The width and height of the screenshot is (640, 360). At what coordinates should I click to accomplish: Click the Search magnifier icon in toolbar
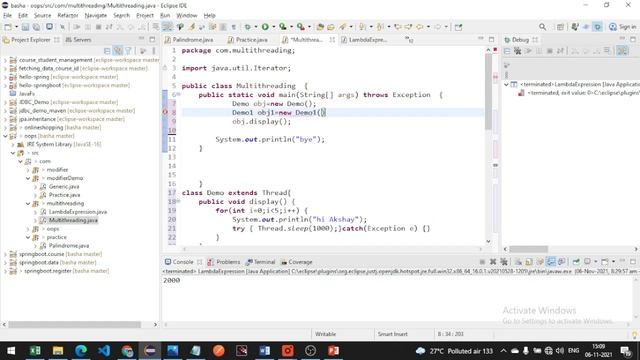click(542, 27)
